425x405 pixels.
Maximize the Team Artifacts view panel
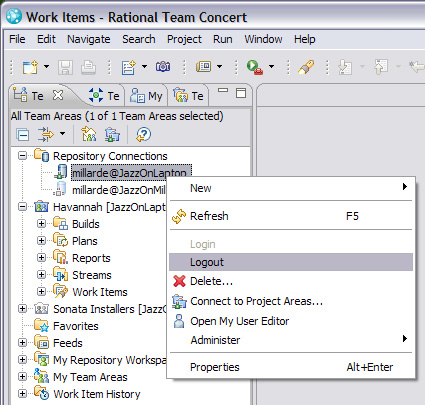pyautogui.click(x=241, y=93)
